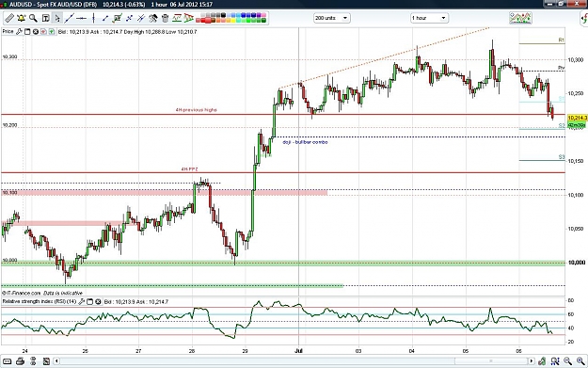Image resolution: width=588 pixels, height=368 pixels.
Task: Zoom in using bottom-right plus magnifier
Action: click(580, 361)
